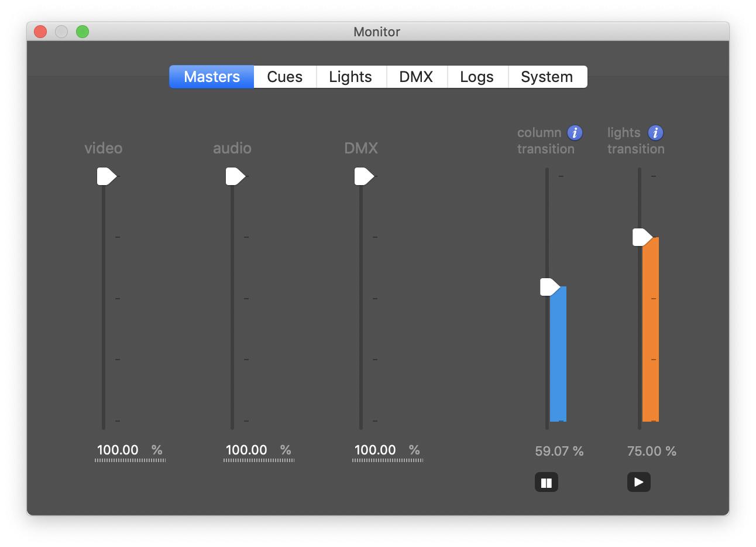
Task: Open lights transition info icon
Action: point(655,133)
